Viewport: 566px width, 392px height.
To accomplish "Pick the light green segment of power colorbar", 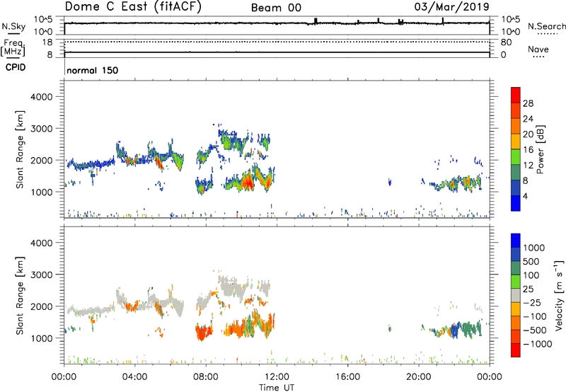I will coord(516,156).
